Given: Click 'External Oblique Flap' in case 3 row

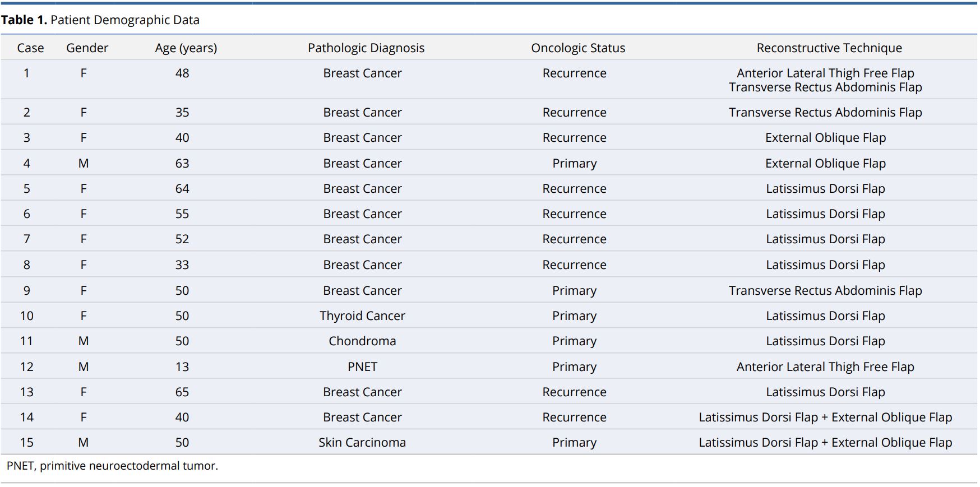Looking at the screenshot, I should pos(825,138).
